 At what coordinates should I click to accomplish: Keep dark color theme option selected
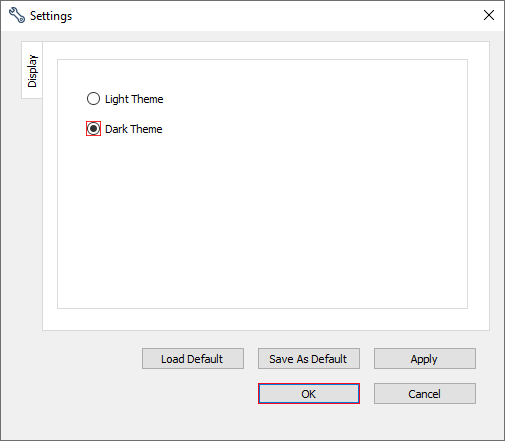click(93, 129)
